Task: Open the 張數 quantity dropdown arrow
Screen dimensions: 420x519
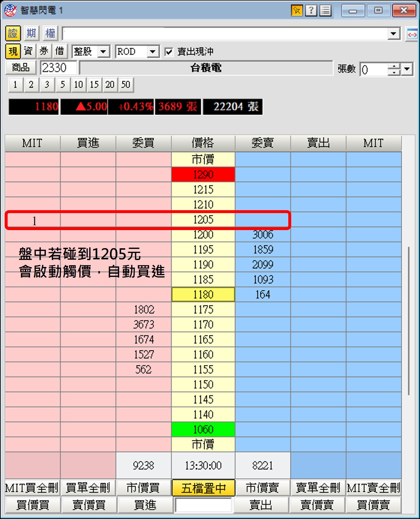Action: (407, 70)
